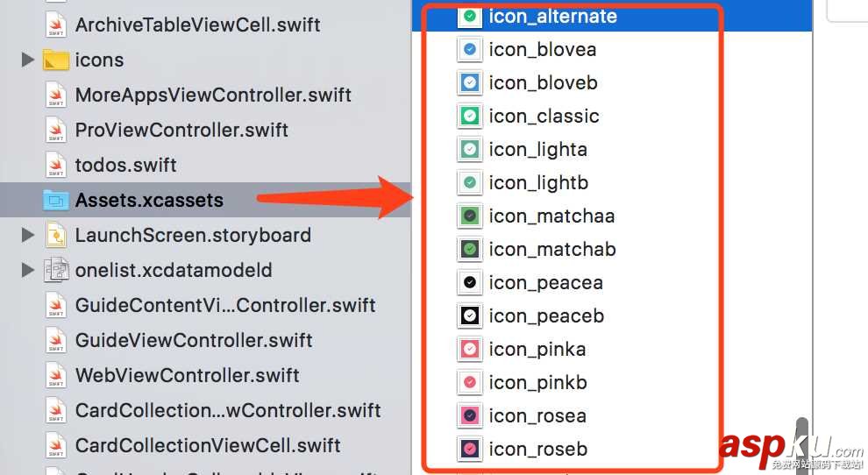Open WebViewController.swift file
868x475 pixels.
pos(187,376)
